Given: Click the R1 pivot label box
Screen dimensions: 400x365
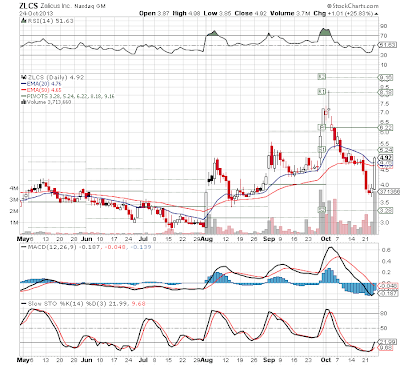Looking at the screenshot, I should 321,92.
